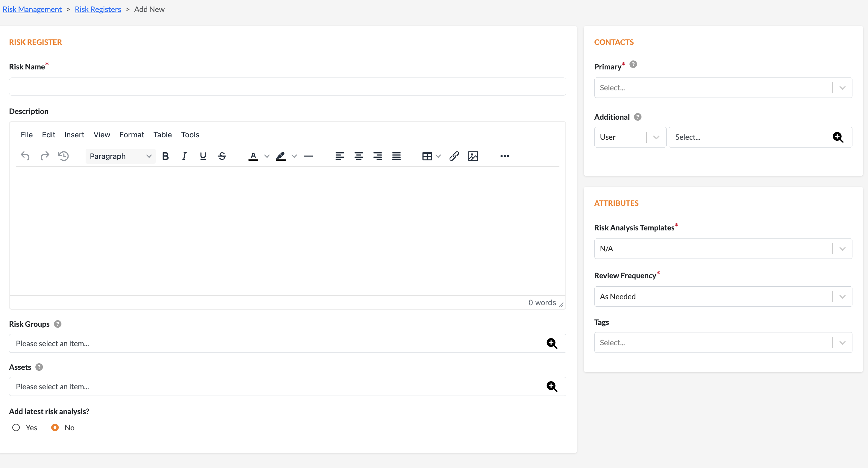Open text color picker arrow
Image resolution: width=868 pixels, height=468 pixels.
(267, 156)
